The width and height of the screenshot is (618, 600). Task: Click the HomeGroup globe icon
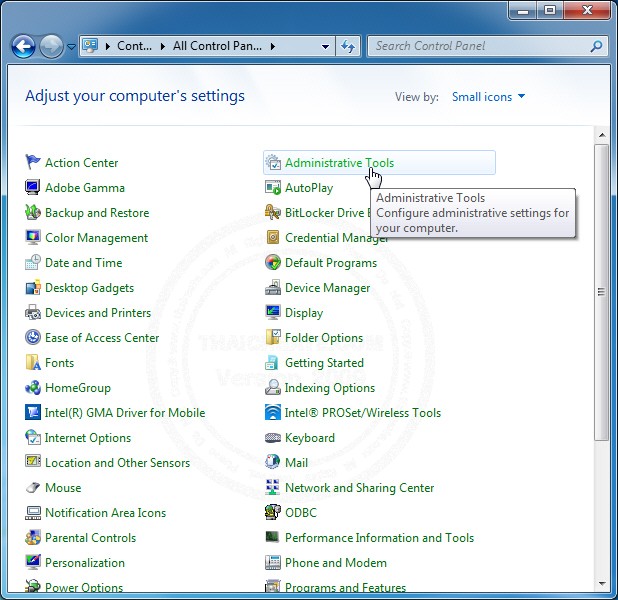(x=33, y=387)
